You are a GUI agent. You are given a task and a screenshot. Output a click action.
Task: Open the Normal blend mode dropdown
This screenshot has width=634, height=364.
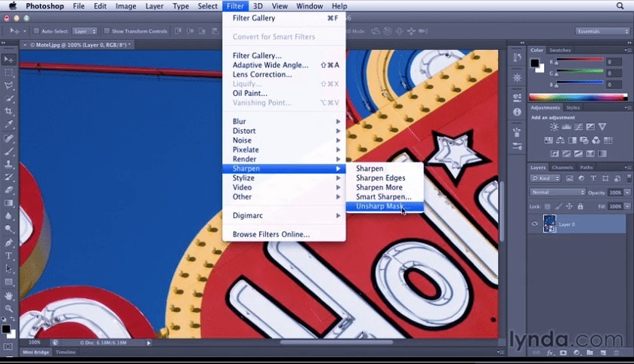coord(558,193)
